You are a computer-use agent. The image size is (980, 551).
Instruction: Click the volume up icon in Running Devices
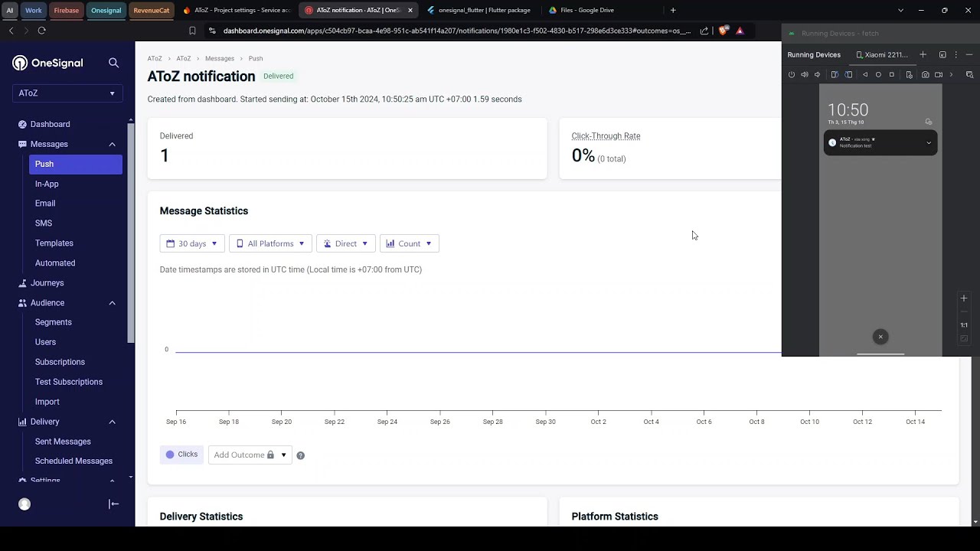(x=805, y=74)
